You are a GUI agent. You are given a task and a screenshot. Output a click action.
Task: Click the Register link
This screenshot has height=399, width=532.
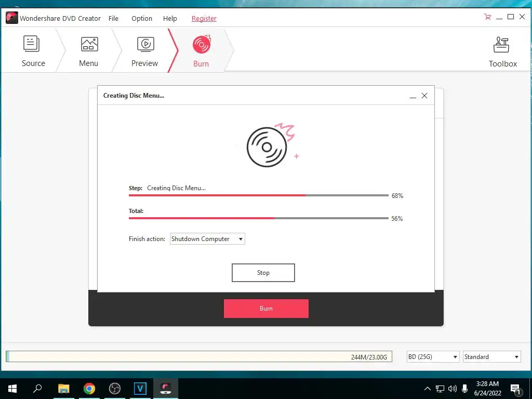tap(204, 18)
